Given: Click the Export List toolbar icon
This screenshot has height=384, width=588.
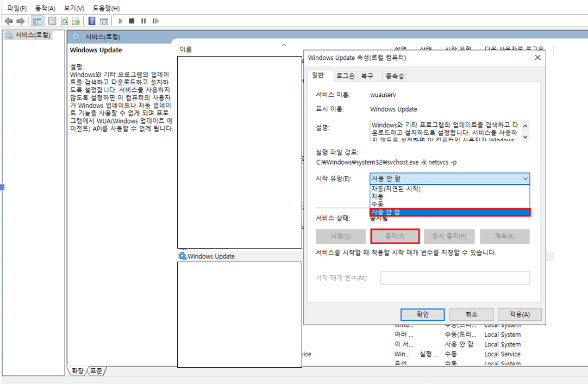Looking at the screenshot, I should point(76,21).
